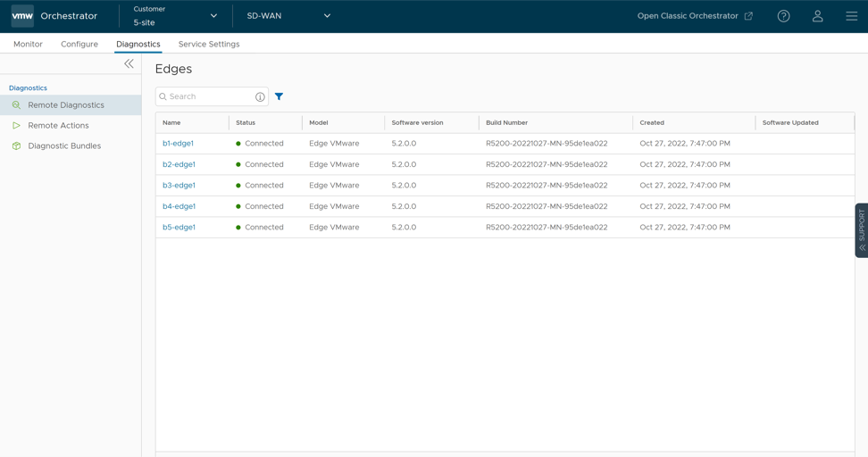
Task: Focus the Edges search field
Action: click(209, 96)
